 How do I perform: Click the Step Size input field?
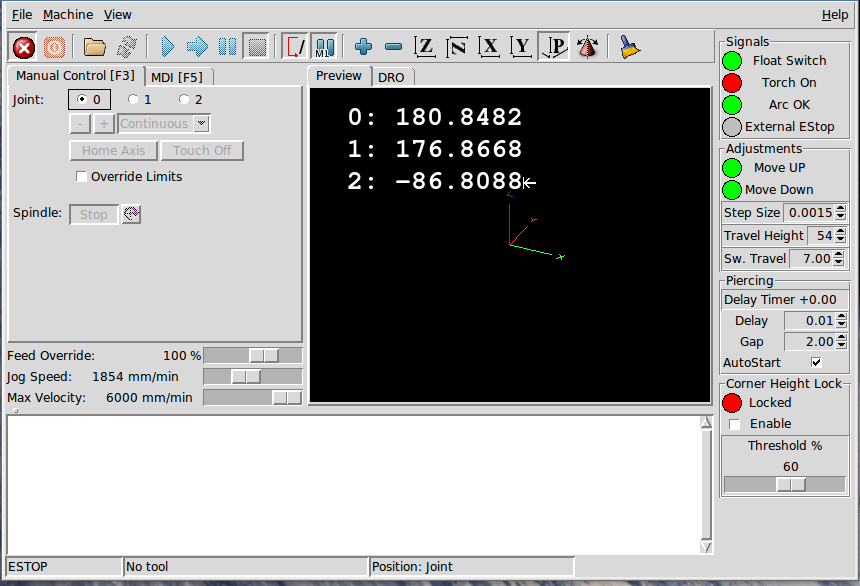(809, 213)
